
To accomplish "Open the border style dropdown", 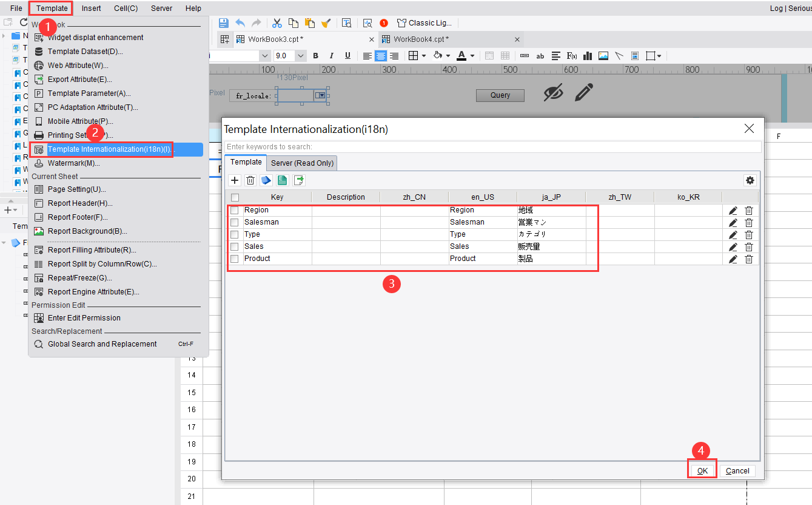I will click(423, 55).
